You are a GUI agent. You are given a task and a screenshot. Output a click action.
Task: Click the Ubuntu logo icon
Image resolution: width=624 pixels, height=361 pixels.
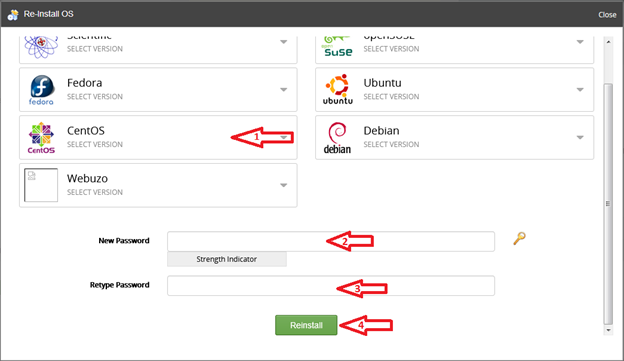pos(337,90)
